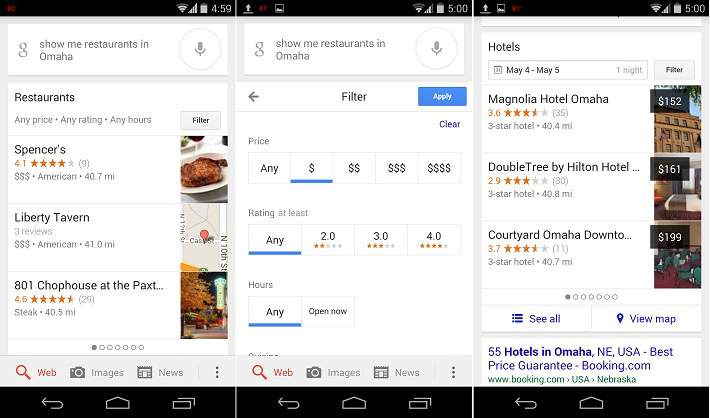The width and height of the screenshot is (710, 418).
Task: Tap Android home button on the hotels screen
Action: click(591, 403)
